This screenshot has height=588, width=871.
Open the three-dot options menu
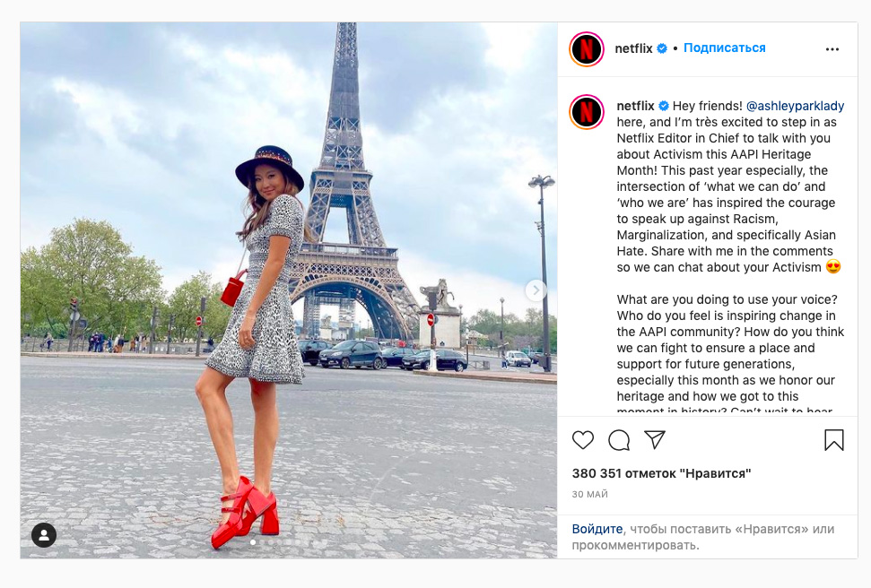click(832, 49)
